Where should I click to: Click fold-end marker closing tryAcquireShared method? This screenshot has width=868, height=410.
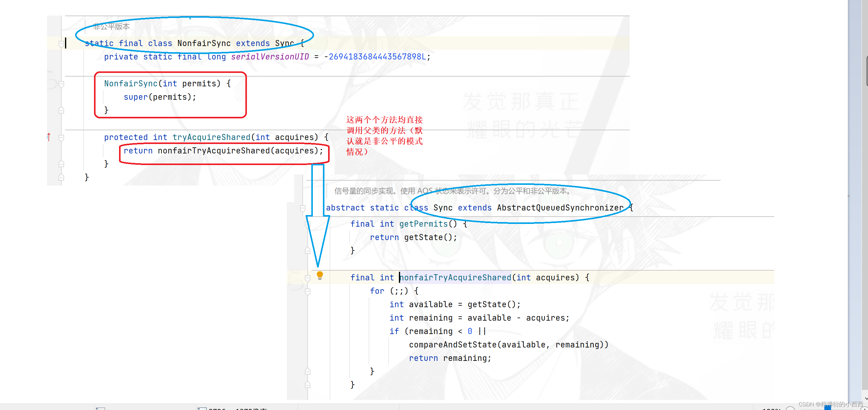61,164
